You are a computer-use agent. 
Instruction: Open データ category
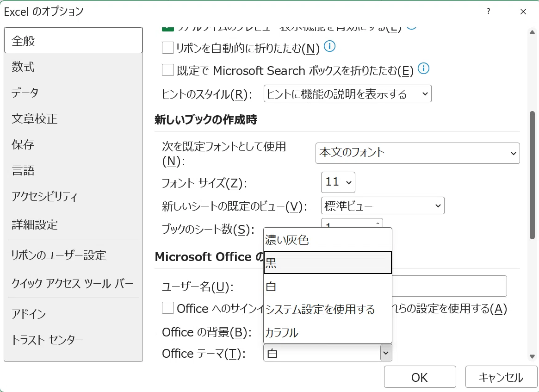tap(73, 93)
